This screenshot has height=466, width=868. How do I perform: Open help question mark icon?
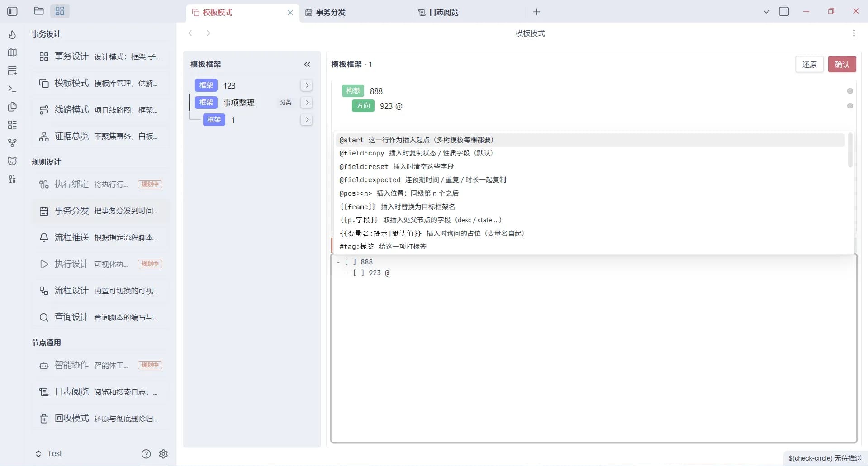pos(146,454)
